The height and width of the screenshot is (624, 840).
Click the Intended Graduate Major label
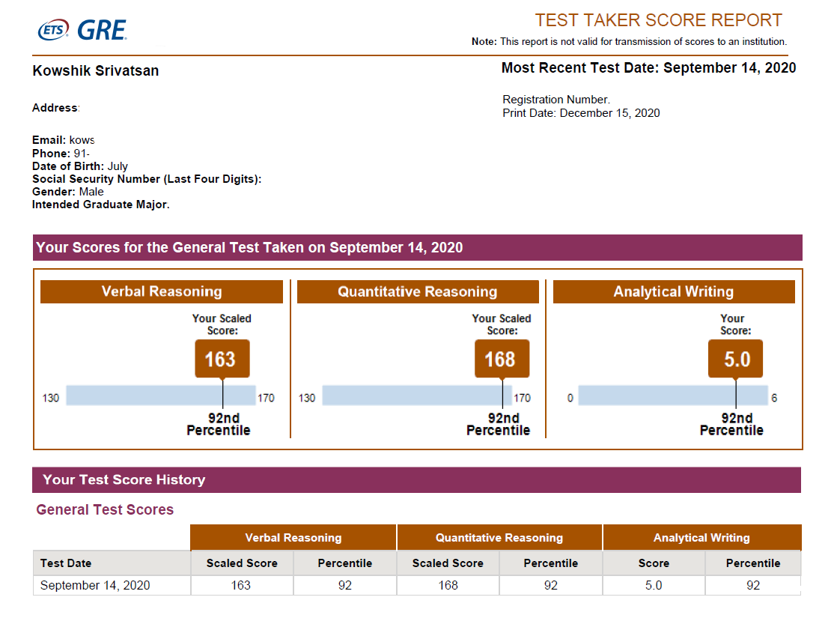point(101,205)
